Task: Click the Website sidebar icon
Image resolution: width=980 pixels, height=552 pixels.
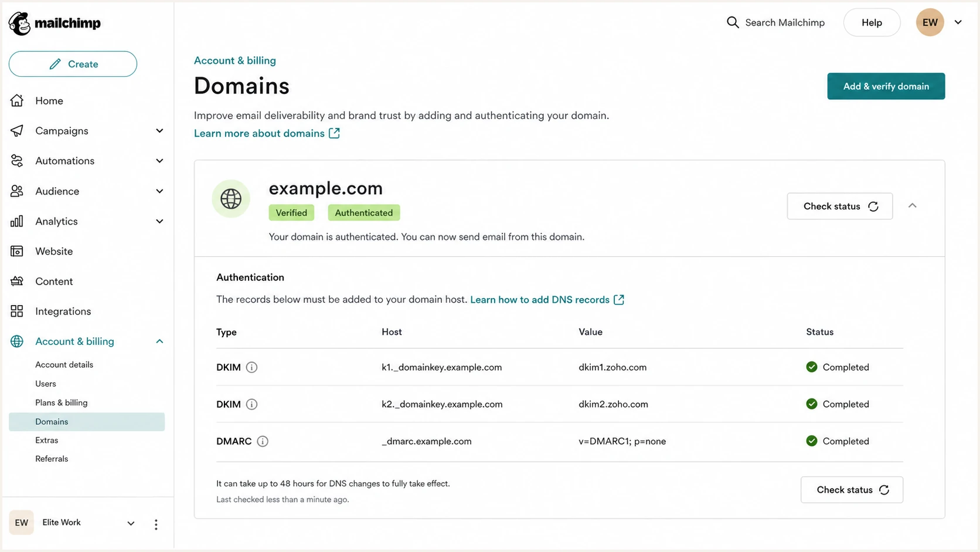Action: point(17,251)
